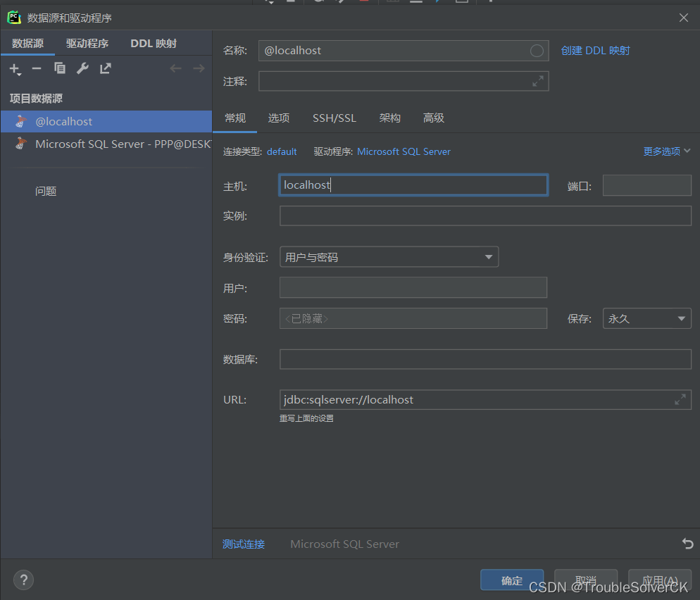700x600 pixels.
Task: Open the 保存 password dropdown set to 永久
Action: [647, 318]
